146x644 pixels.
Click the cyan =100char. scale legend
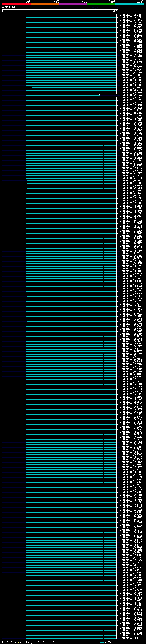pos(109,642)
